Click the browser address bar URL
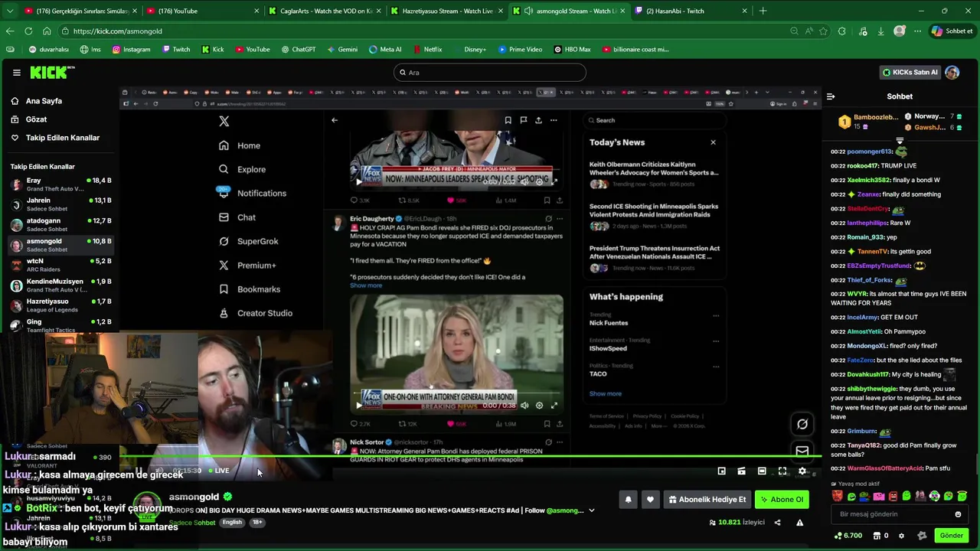The height and width of the screenshot is (551, 980). point(118,31)
